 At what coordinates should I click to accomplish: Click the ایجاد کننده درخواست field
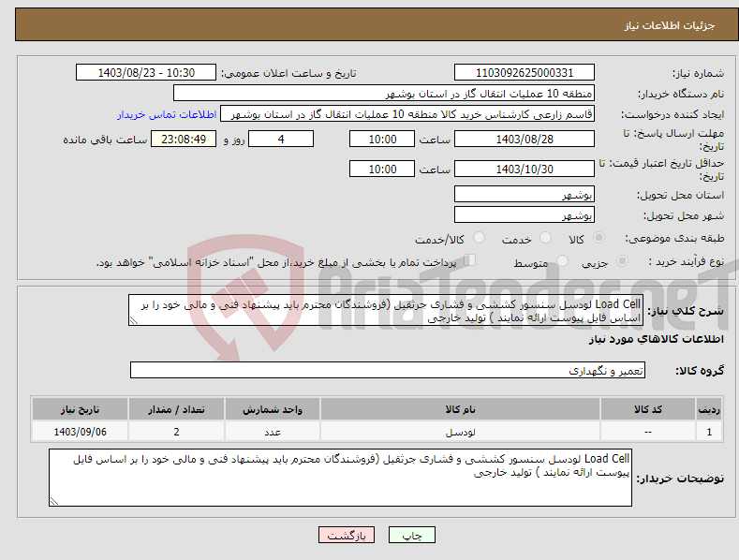click(407, 114)
